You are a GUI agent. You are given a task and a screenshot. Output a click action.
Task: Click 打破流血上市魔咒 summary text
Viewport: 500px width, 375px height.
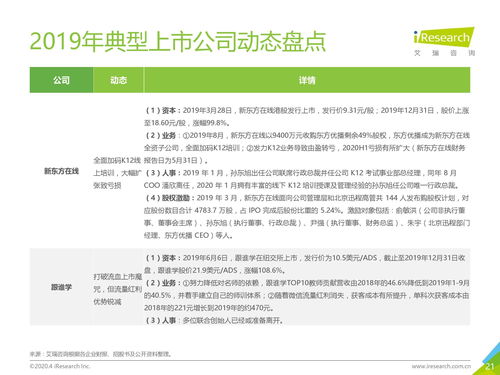117,289
